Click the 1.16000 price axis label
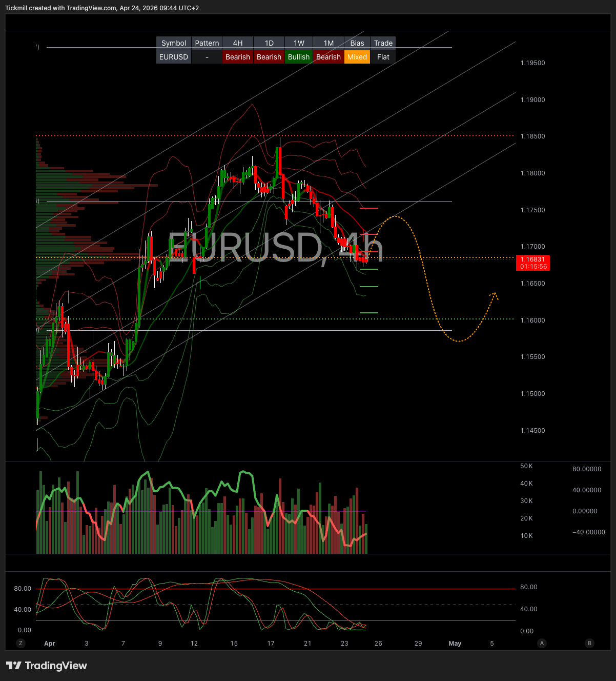Image resolution: width=616 pixels, height=681 pixels. click(532, 321)
